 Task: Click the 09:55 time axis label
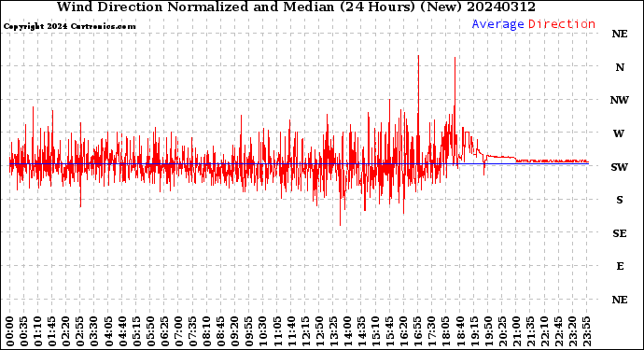(249, 331)
